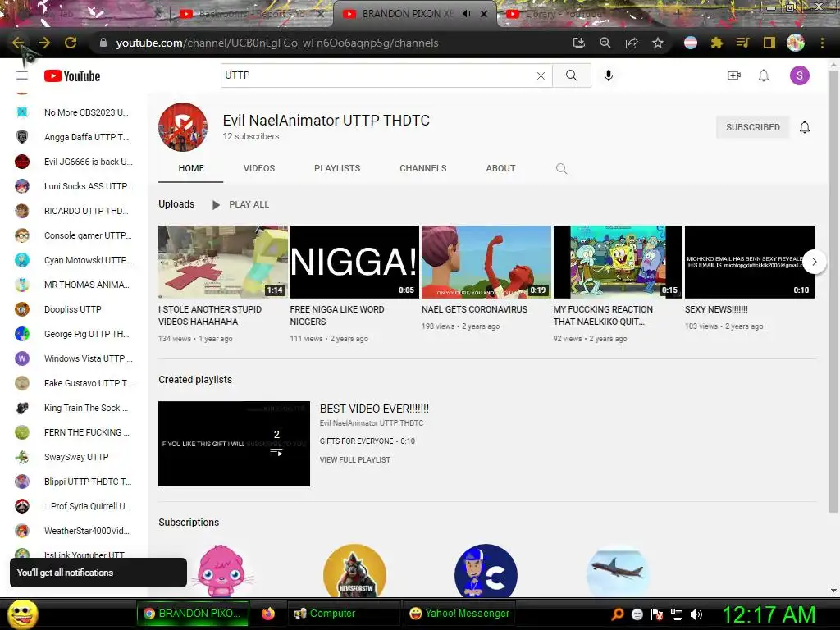Open I STOLE ANOTHER STUPID VIDEOS title
The image size is (840, 630).
point(210,316)
